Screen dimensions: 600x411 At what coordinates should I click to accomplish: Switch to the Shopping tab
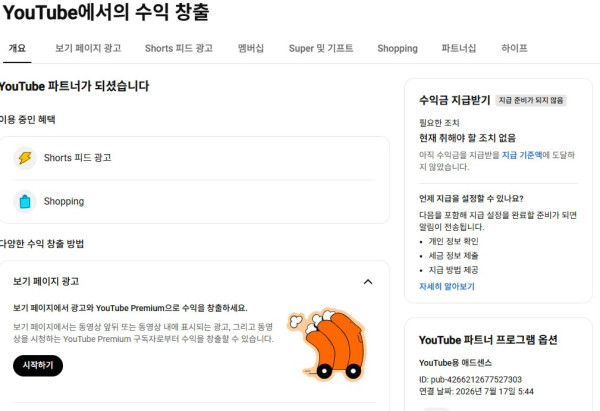click(x=397, y=48)
